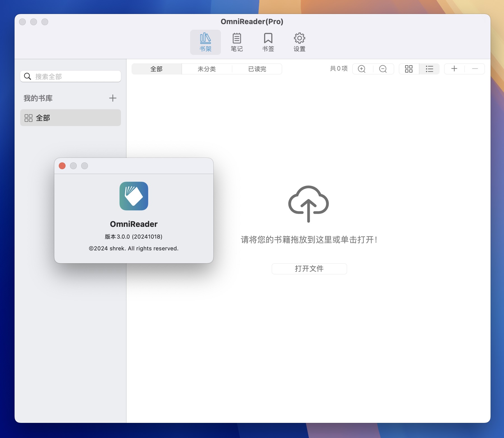The image size is (504, 438).
Task: Click the 共0项 item count text
Action: 339,69
